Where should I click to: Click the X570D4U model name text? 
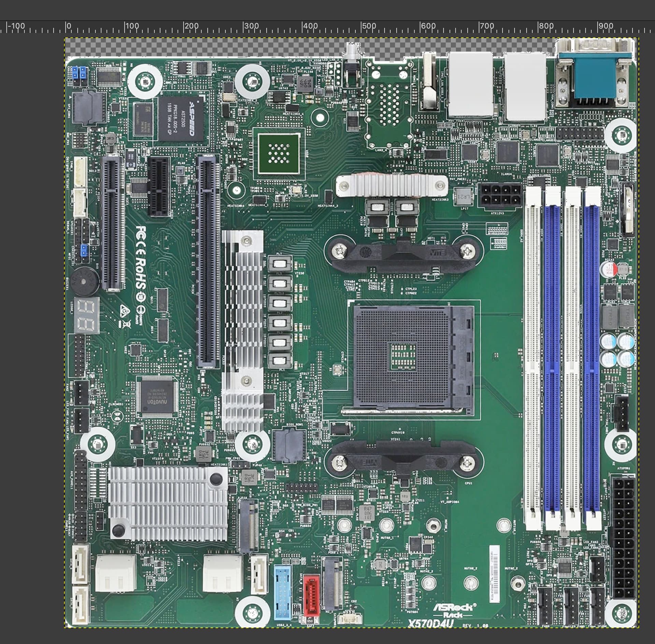click(431, 624)
